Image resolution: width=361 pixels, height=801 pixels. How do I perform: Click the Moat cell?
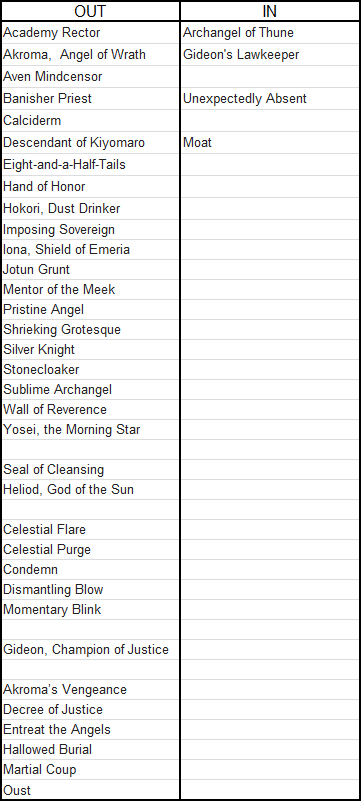(270, 143)
